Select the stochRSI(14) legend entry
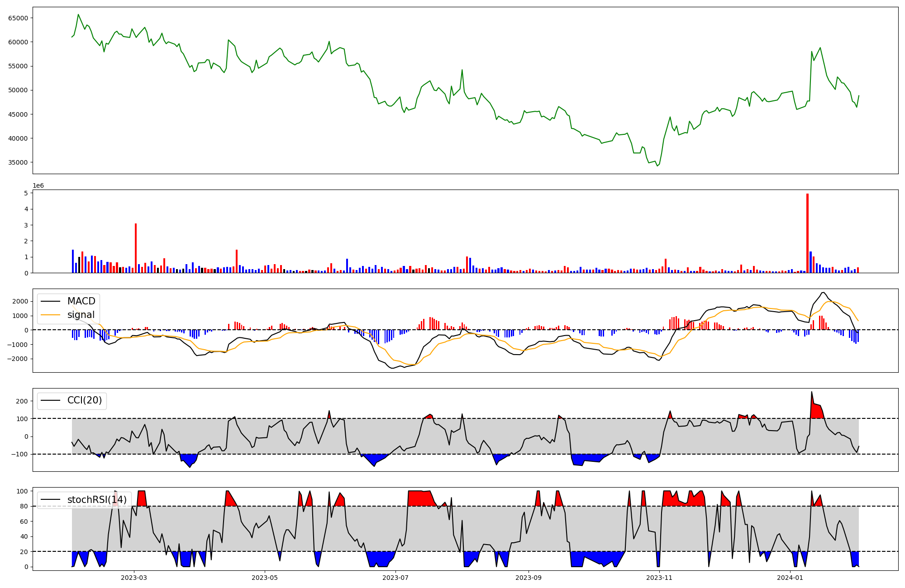This screenshot has height=588, width=905. [96, 500]
